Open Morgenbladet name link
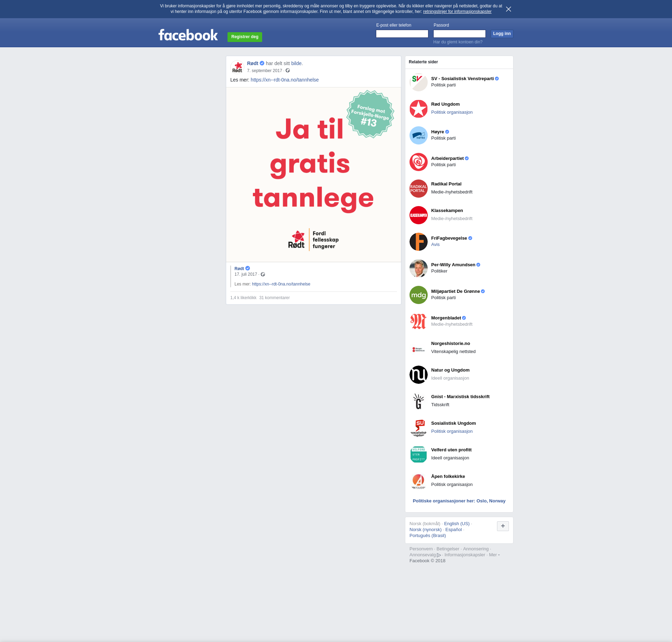672x642 pixels. click(446, 318)
